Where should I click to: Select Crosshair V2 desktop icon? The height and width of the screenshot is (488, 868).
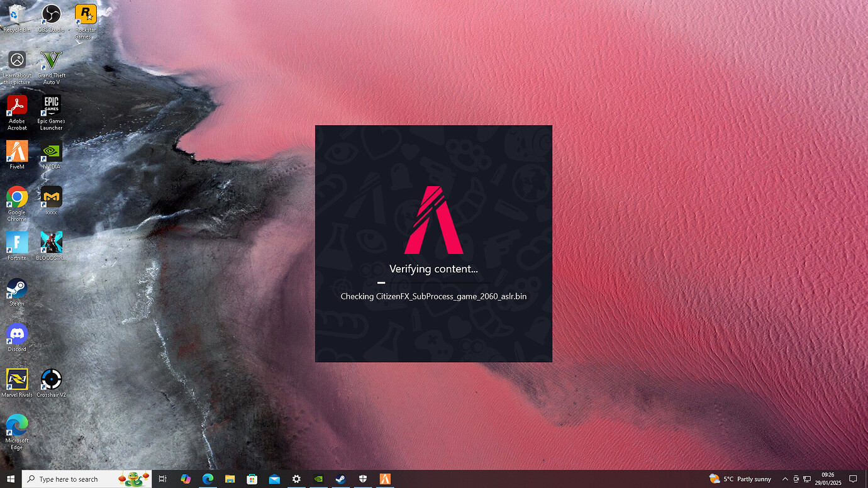click(52, 383)
